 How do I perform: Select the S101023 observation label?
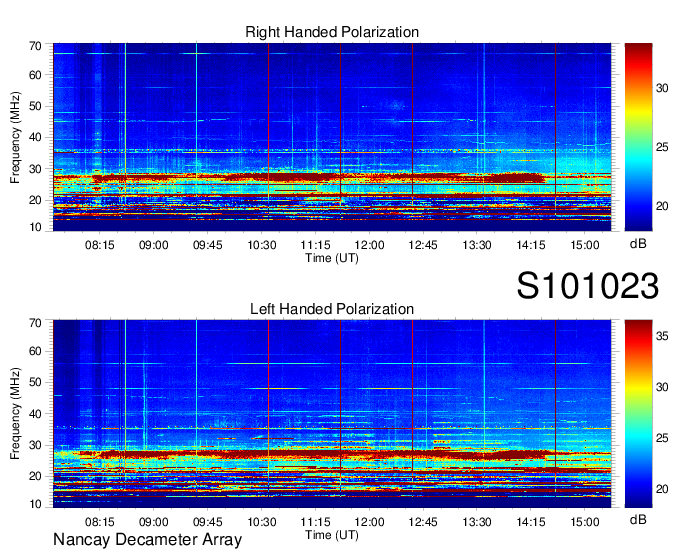point(588,286)
